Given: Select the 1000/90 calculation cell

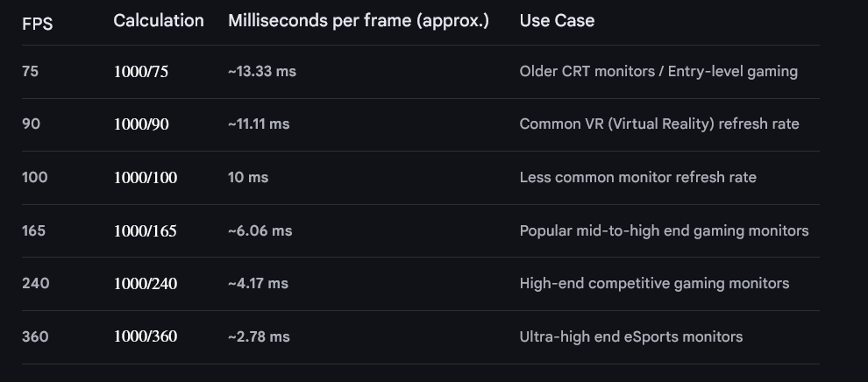Looking at the screenshot, I should pos(141,124).
